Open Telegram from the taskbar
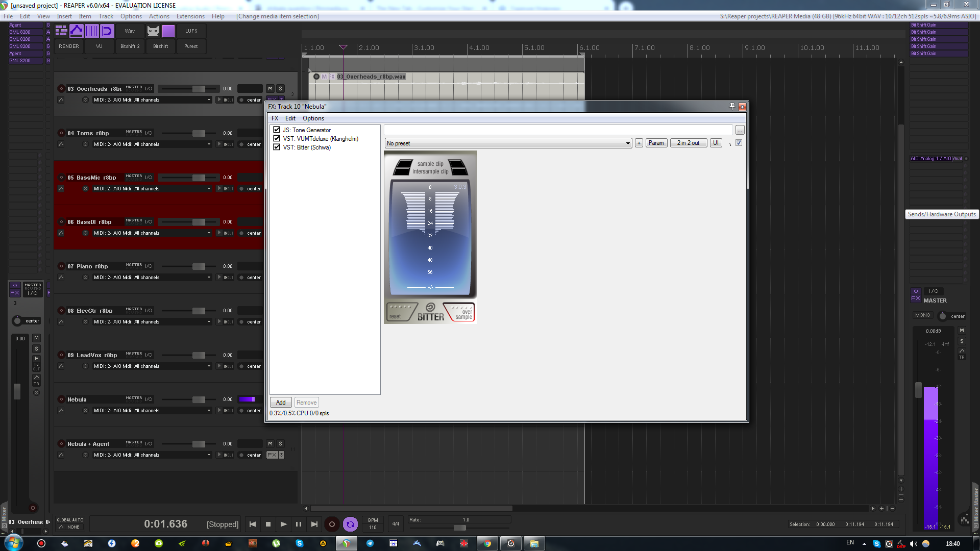 click(x=370, y=543)
